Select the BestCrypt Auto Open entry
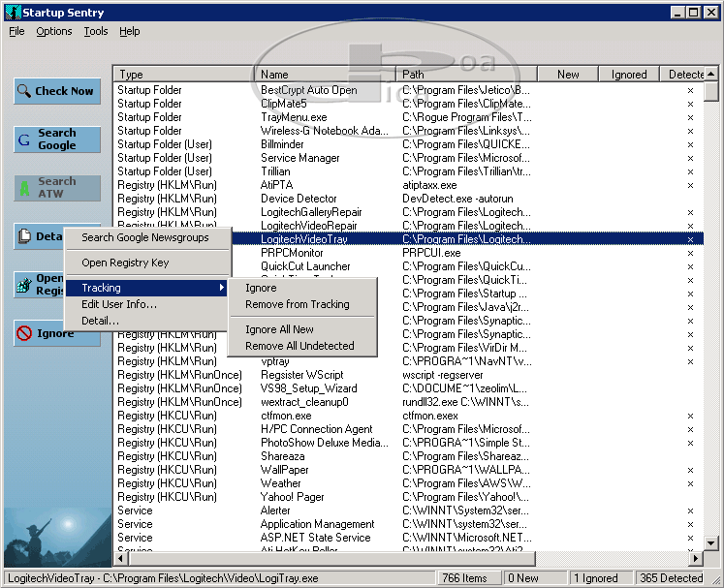724x588 pixels. [308, 90]
